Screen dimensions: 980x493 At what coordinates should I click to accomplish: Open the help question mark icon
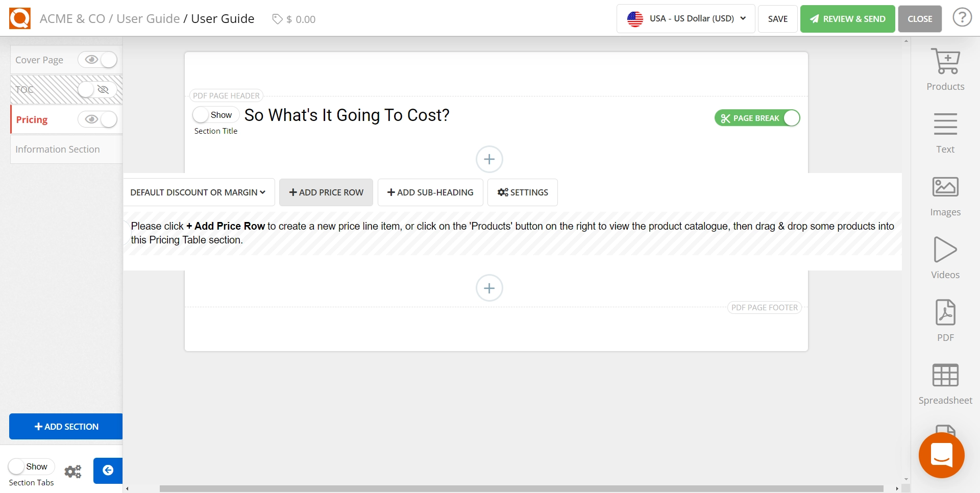tap(962, 18)
